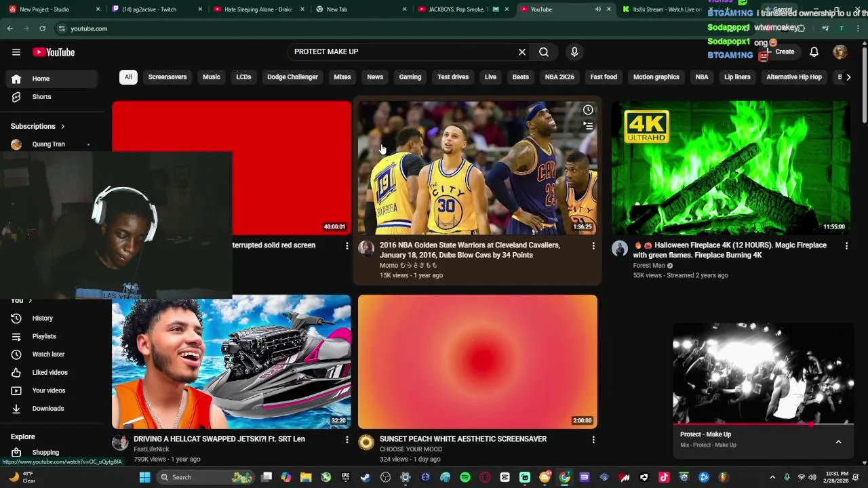Screen dimensions: 868x488
Task: Click FastLifeNick channel avatar
Action: pyautogui.click(x=120, y=443)
